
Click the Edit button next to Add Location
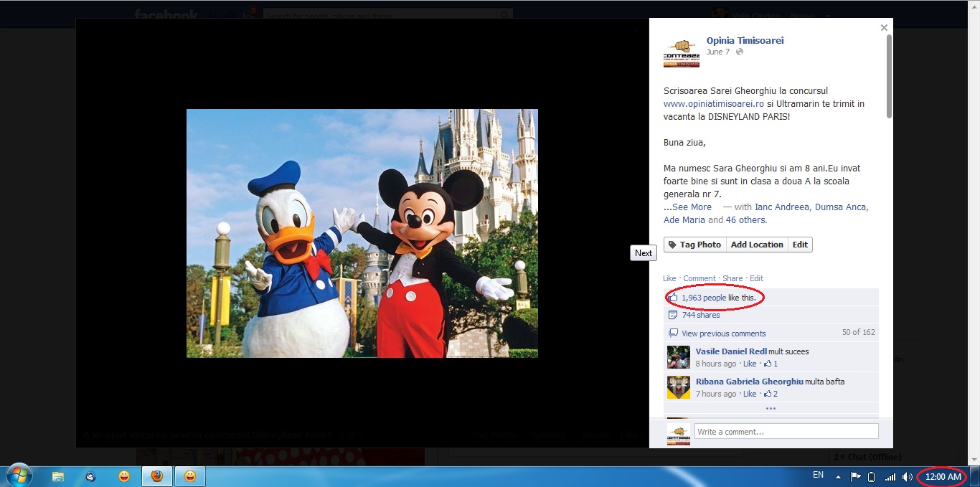[x=800, y=245]
